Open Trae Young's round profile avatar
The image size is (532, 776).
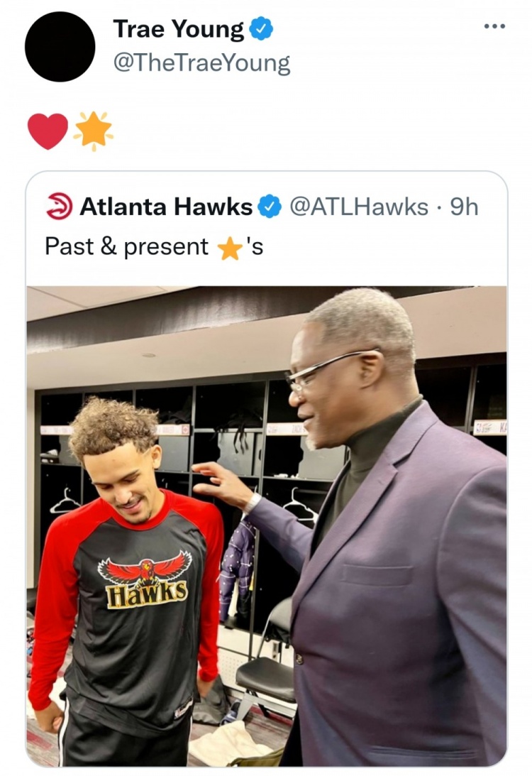point(60,47)
